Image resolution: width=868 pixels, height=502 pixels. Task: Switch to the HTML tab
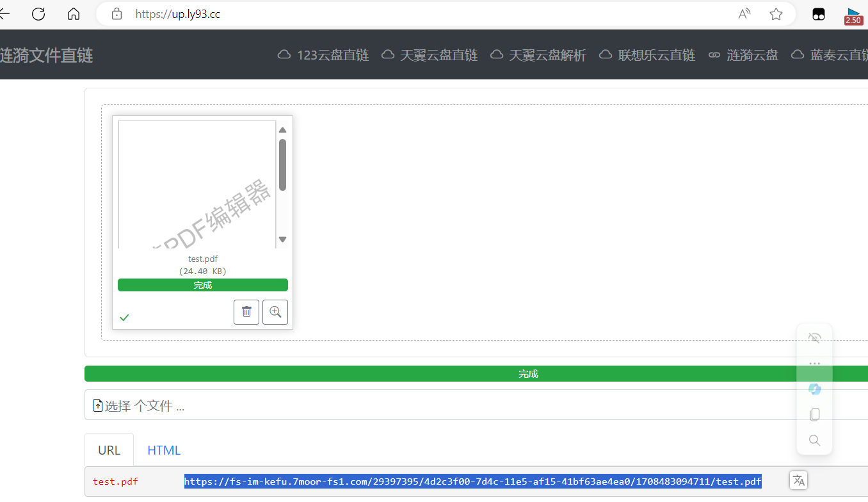pyautogui.click(x=164, y=450)
